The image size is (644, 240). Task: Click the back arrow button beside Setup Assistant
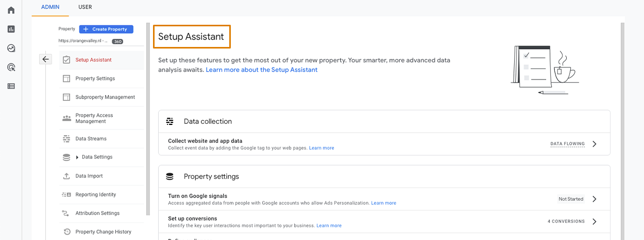pyautogui.click(x=45, y=59)
